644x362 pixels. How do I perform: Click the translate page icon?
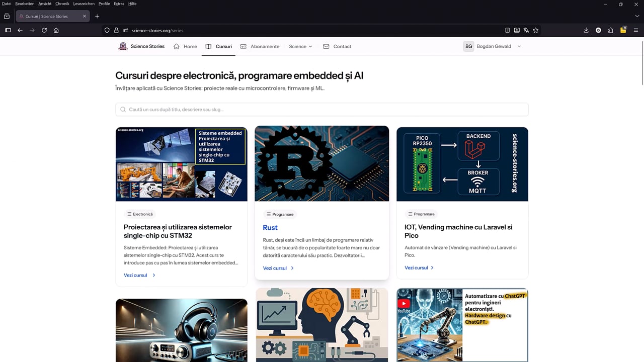tap(526, 30)
